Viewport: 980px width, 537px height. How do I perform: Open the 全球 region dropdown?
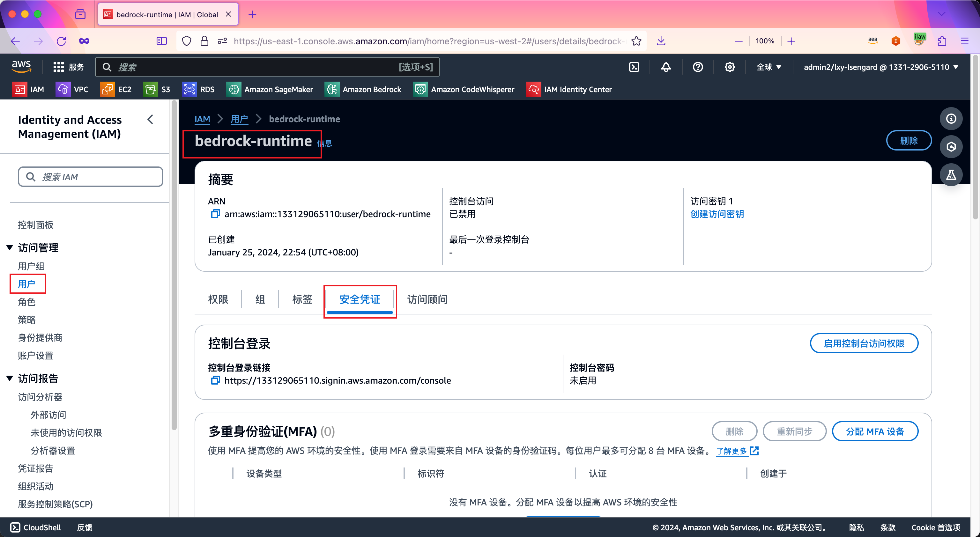click(x=769, y=67)
